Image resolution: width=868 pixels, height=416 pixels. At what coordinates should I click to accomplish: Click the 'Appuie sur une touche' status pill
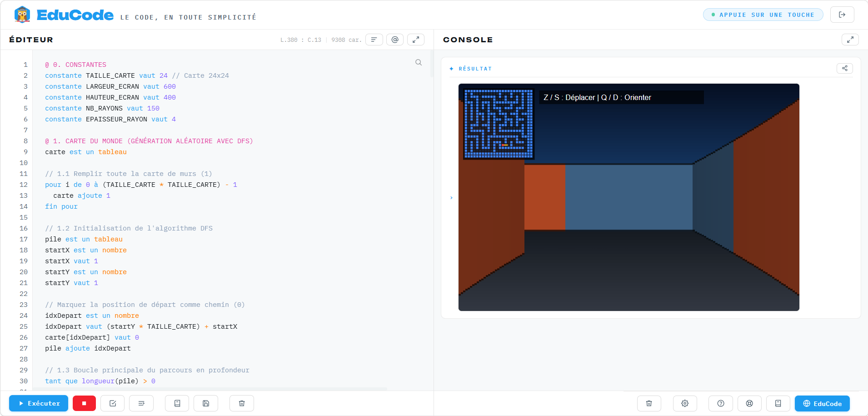(763, 15)
